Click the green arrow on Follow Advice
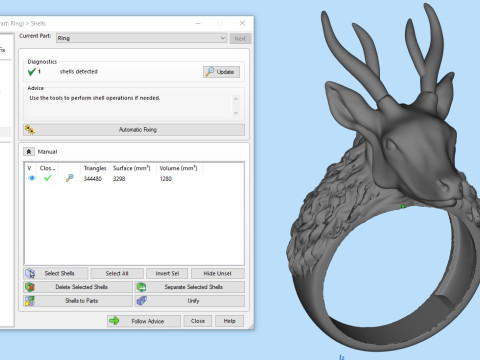Image resolution: width=480 pixels, height=360 pixels. coord(114,321)
